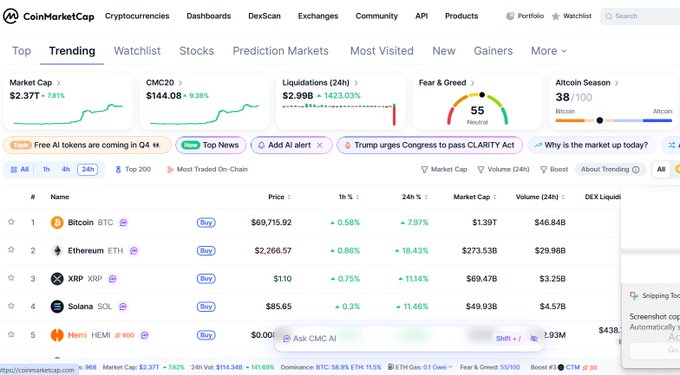Click the Bitcoin coin logo

57,222
